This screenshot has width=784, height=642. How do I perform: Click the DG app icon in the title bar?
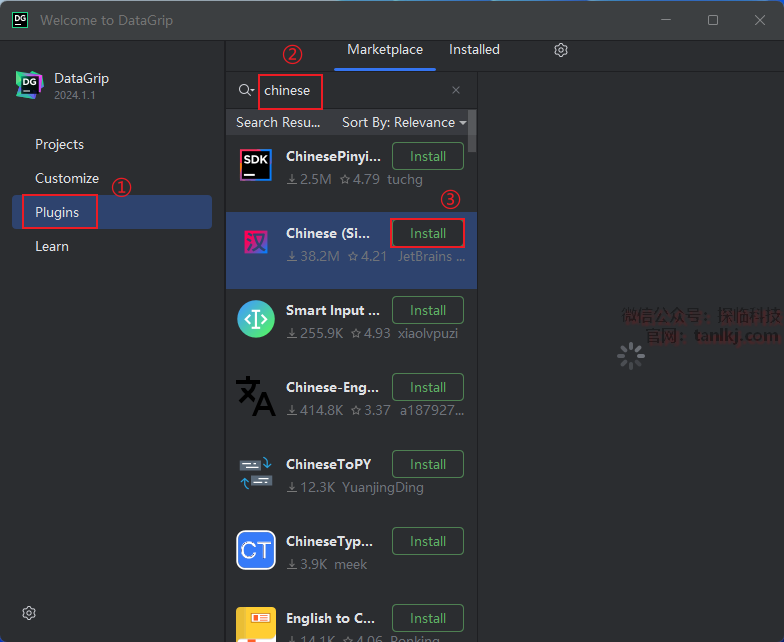[20, 20]
